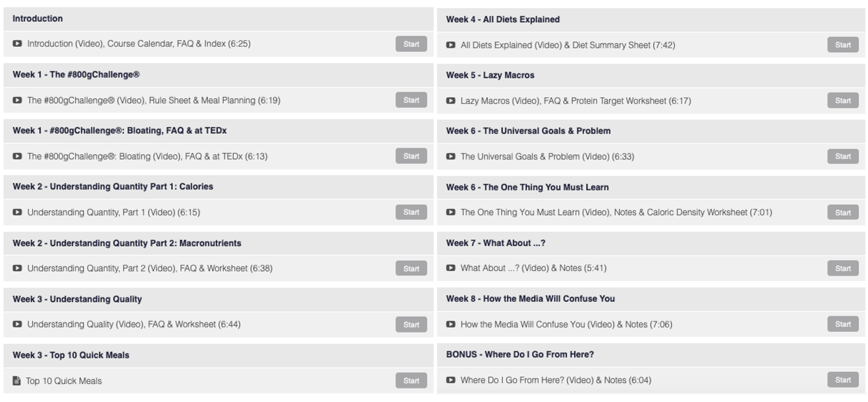
Task: Click video icon next to Lazy Macros lesson
Action: coord(451,101)
